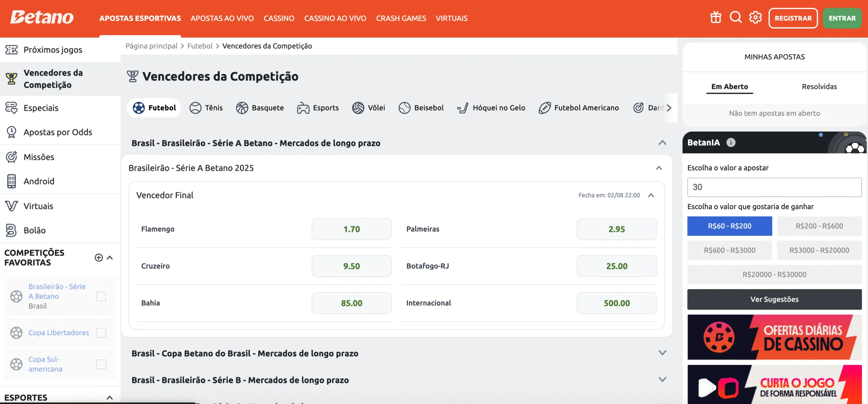Collapse the Competições Favoritas list
Screen dimensions: 868x404
(110, 258)
